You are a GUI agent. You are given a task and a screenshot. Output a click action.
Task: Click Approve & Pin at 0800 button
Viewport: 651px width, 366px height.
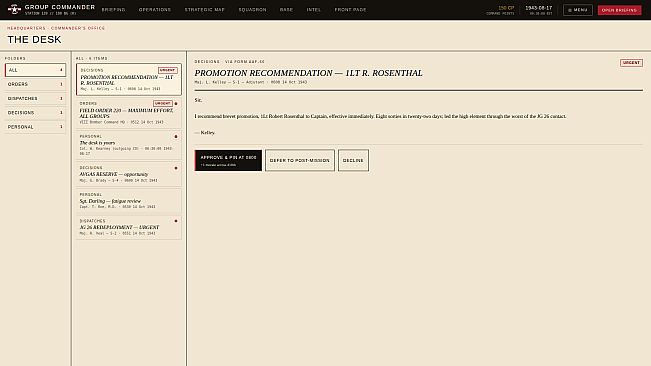point(228,160)
